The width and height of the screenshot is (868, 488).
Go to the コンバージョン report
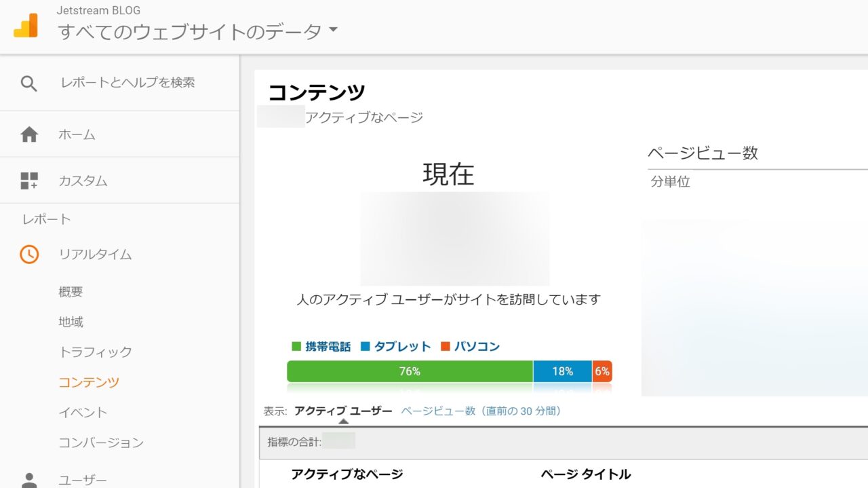(x=101, y=442)
